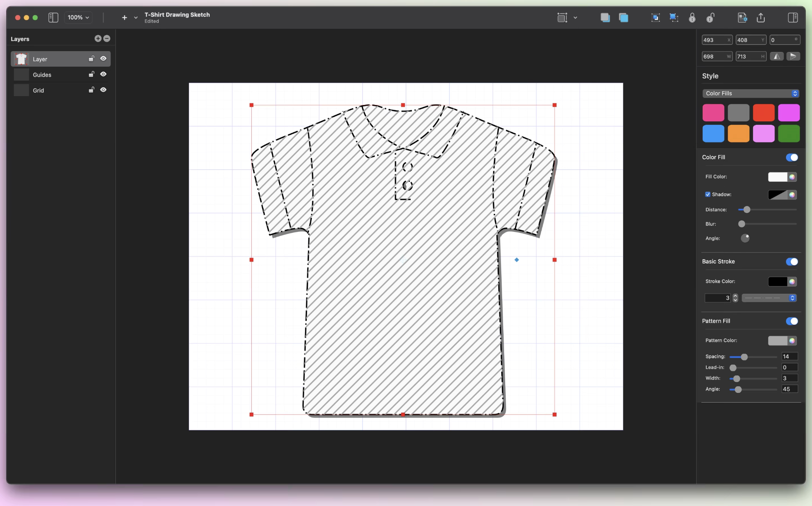Open the stroke dash style dropdown

(769, 298)
